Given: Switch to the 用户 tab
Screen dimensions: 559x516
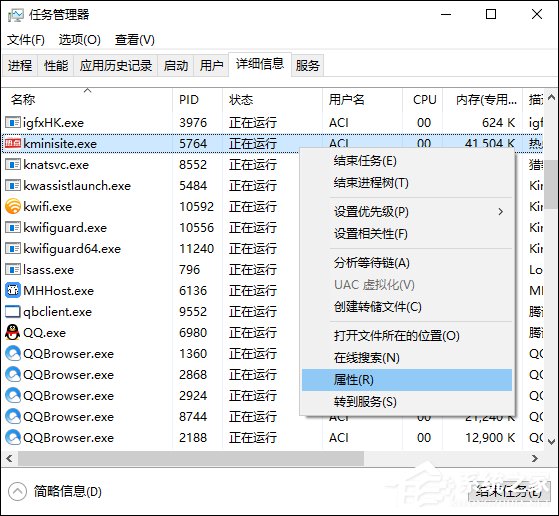Looking at the screenshot, I should (211, 66).
